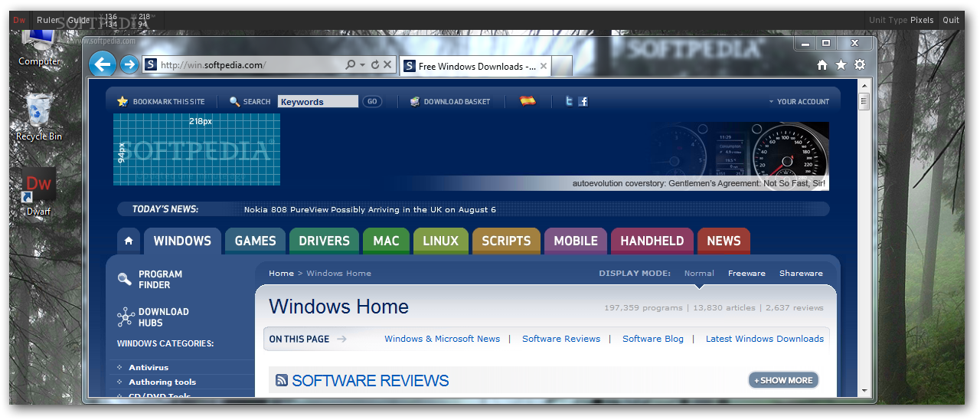Open the Authoring tools category
The height and width of the screenshot is (420, 980).
(x=162, y=382)
